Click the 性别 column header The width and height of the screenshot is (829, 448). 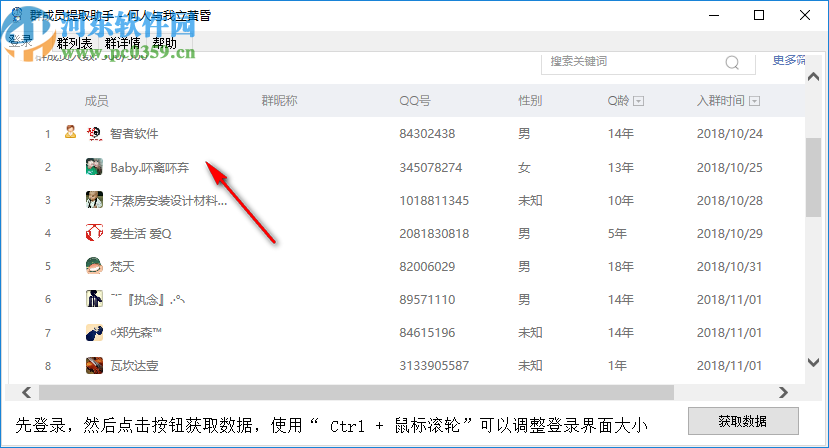click(530, 100)
